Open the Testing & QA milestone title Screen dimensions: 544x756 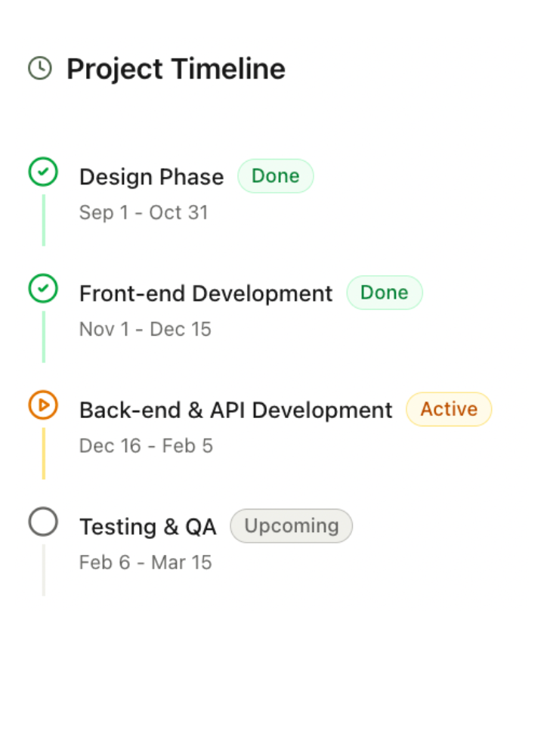(148, 527)
